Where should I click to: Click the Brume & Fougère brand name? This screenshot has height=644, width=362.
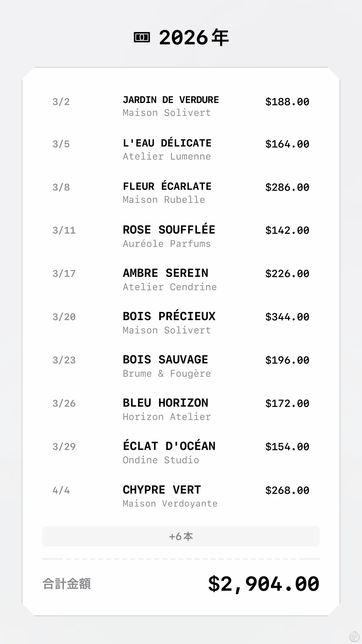click(x=167, y=373)
